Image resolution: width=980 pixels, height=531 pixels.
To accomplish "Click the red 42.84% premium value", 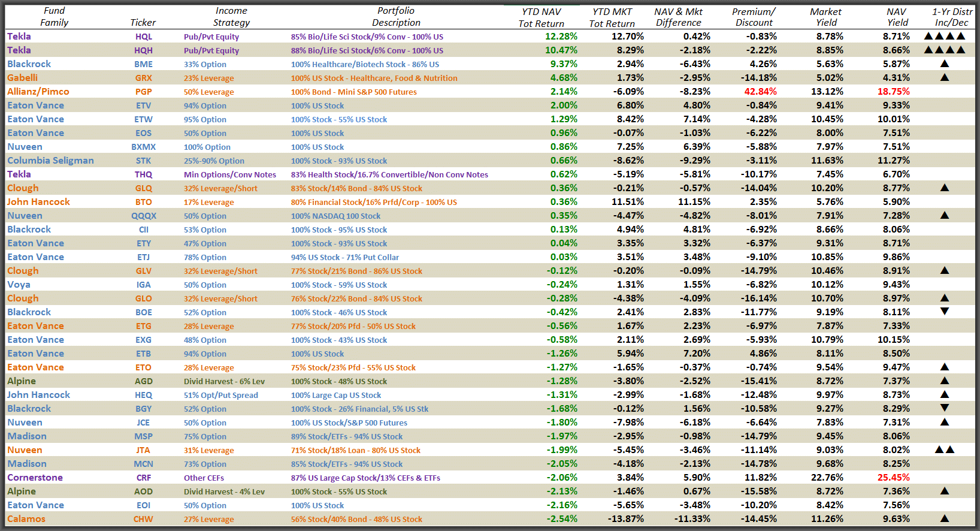I will click(x=760, y=92).
